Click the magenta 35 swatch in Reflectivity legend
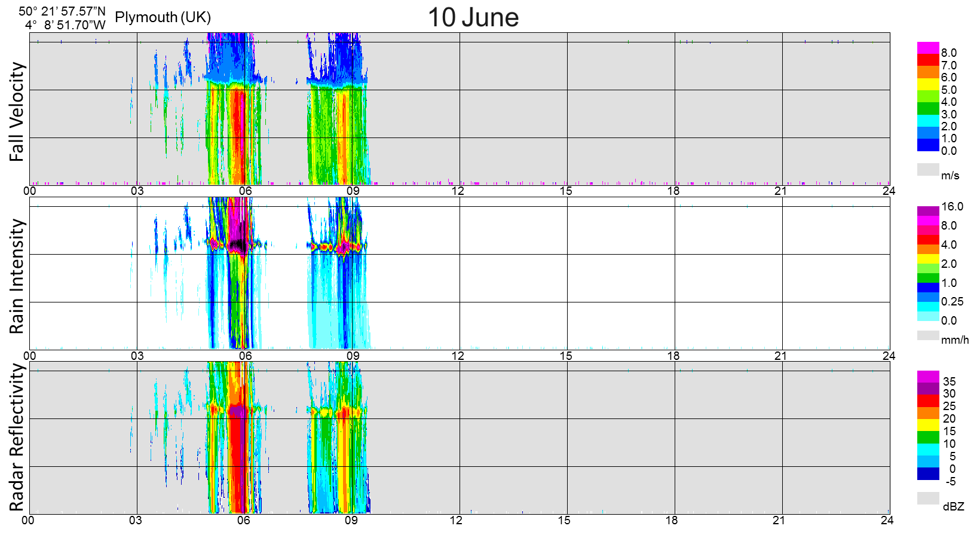 click(x=928, y=377)
